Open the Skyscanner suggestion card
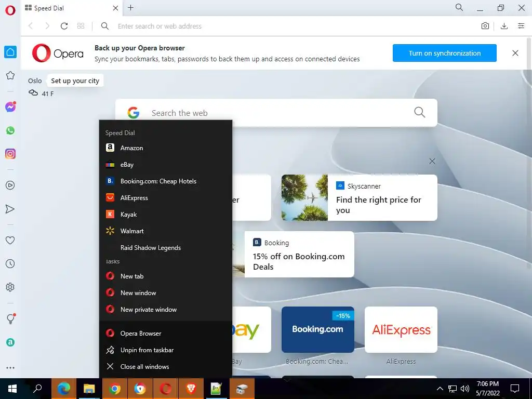This screenshot has height=399, width=532. [x=360, y=197]
